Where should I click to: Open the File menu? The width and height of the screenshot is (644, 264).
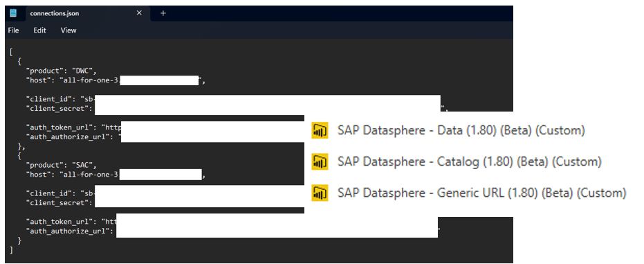(x=14, y=30)
